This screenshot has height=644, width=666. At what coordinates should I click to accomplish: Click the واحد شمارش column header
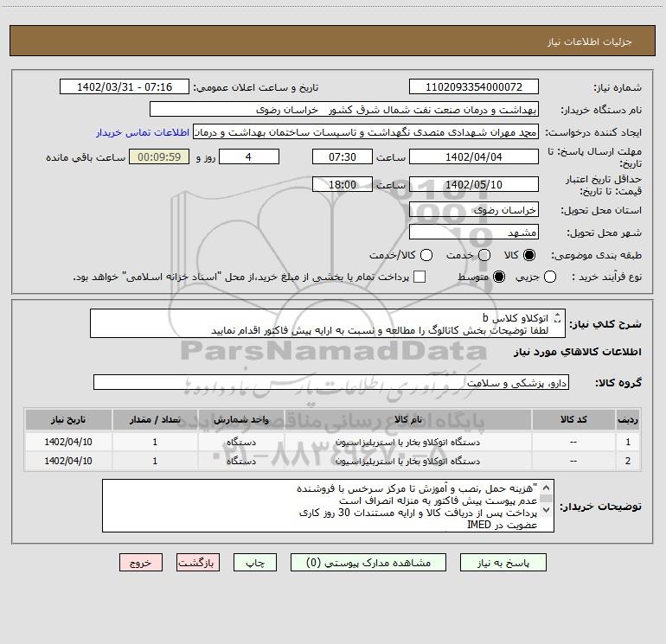(240, 419)
